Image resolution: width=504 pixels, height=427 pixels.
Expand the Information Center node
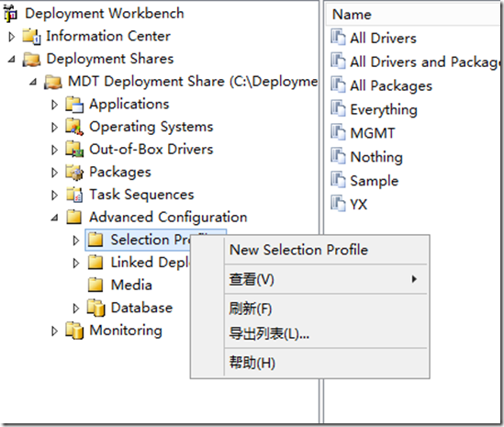click(x=12, y=37)
